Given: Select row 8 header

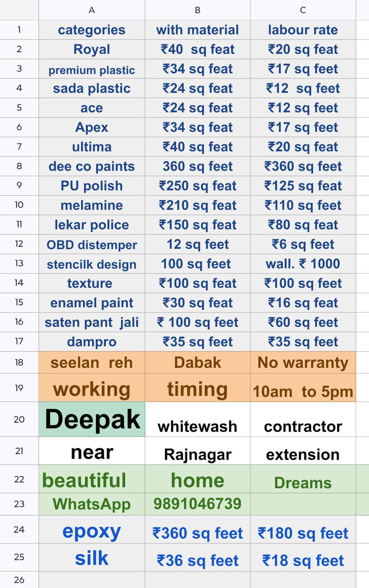Looking at the screenshot, I should [x=19, y=166].
